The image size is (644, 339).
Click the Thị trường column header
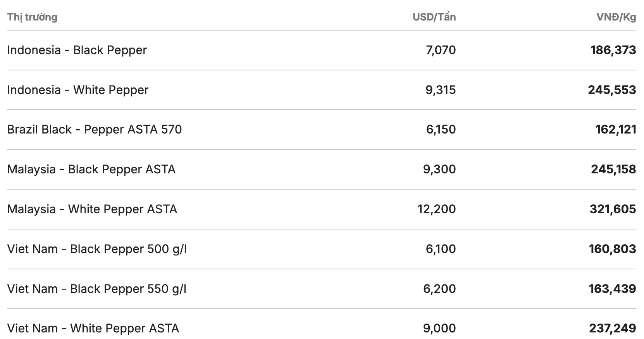[x=32, y=17]
